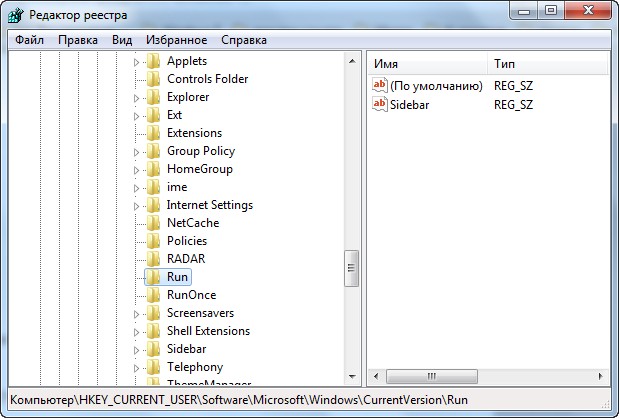Expand the Explorer registry key
This screenshot has height=418, width=619.
tap(138, 98)
